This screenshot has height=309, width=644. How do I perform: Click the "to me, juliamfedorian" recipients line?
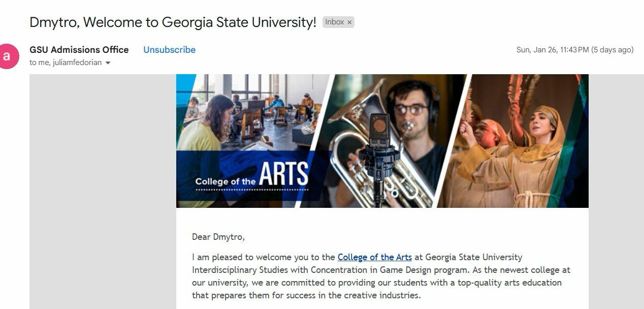coord(66,63)
